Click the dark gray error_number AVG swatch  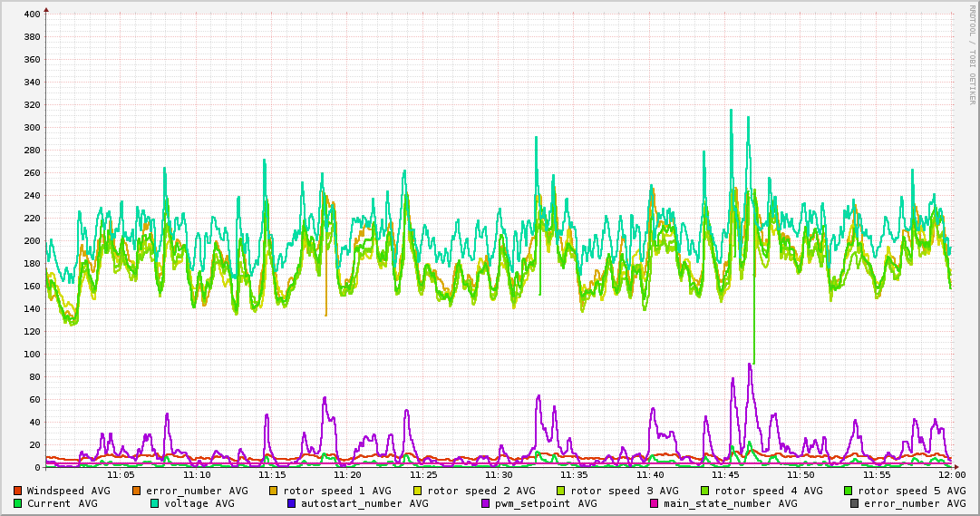(855, 503)
